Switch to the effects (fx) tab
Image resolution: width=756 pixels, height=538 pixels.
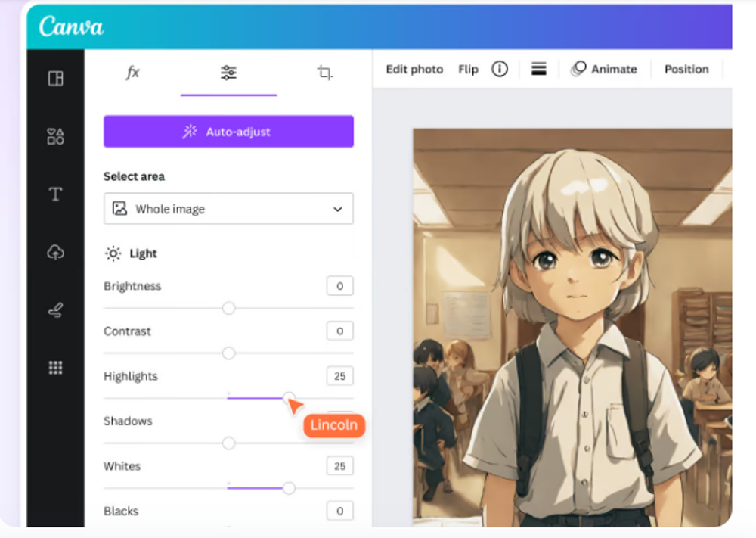point(132,73)
